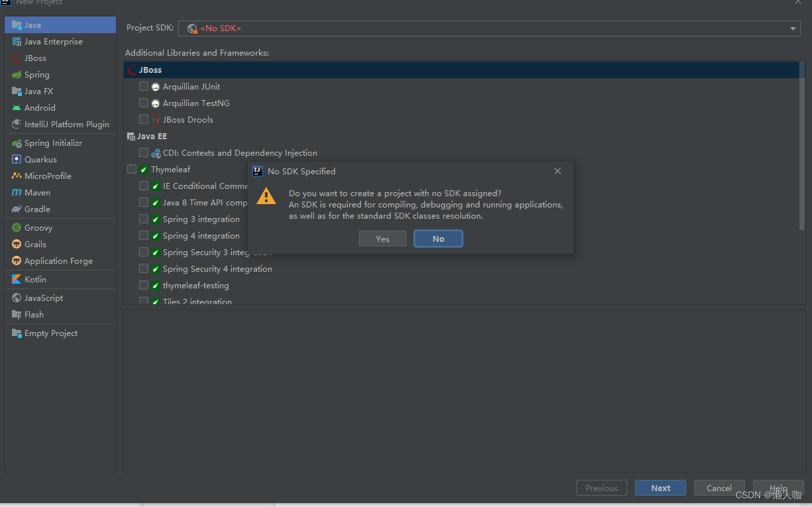Enable the thymeleaf-testing checkbox

click(x=144, y=285)
